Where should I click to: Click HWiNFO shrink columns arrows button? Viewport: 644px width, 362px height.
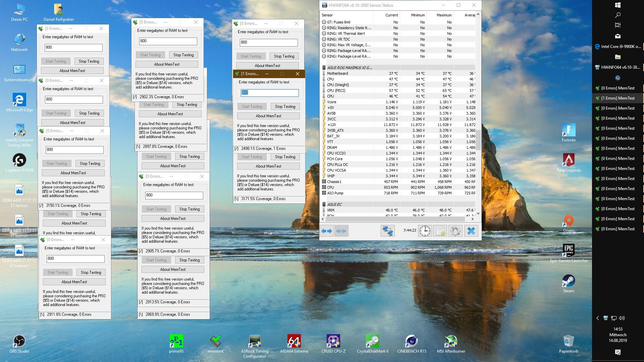(x=341, y=231)
